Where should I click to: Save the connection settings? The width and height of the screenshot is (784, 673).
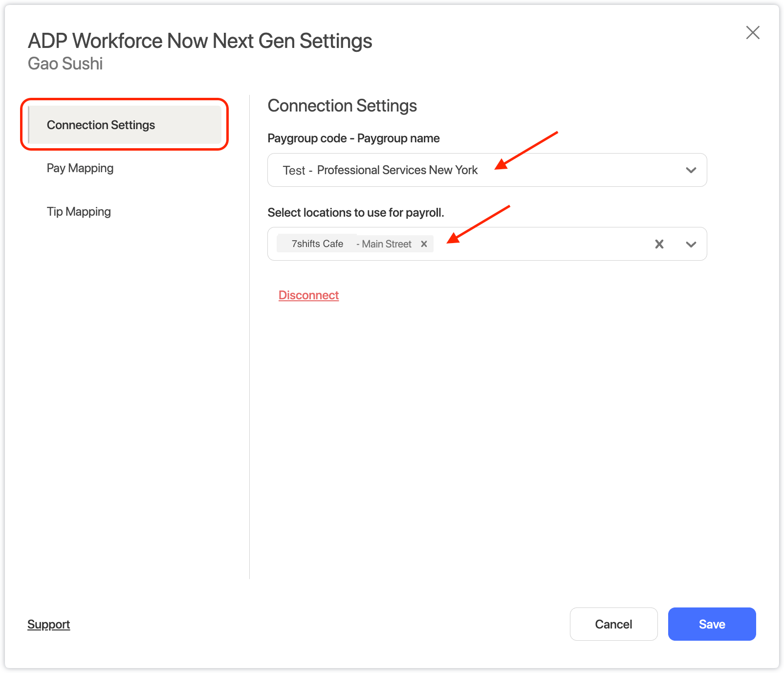(712, 624)
